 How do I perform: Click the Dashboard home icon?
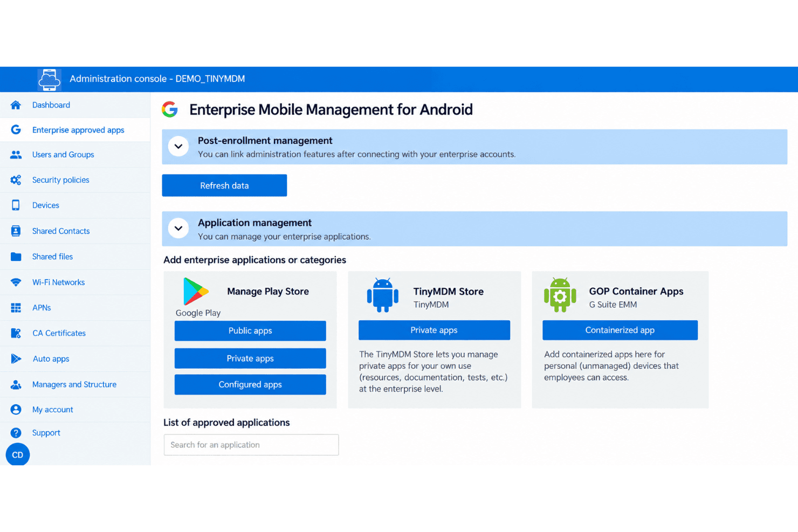coord(16,105)
